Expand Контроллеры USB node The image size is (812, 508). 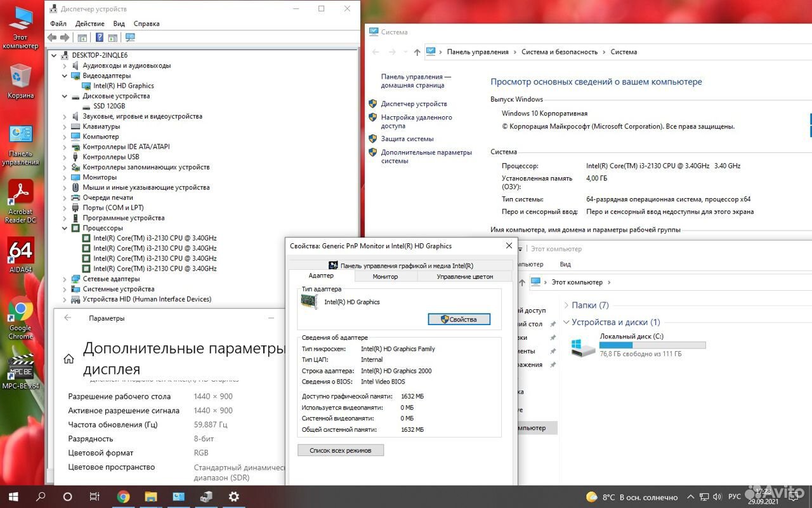click(65, 157)
